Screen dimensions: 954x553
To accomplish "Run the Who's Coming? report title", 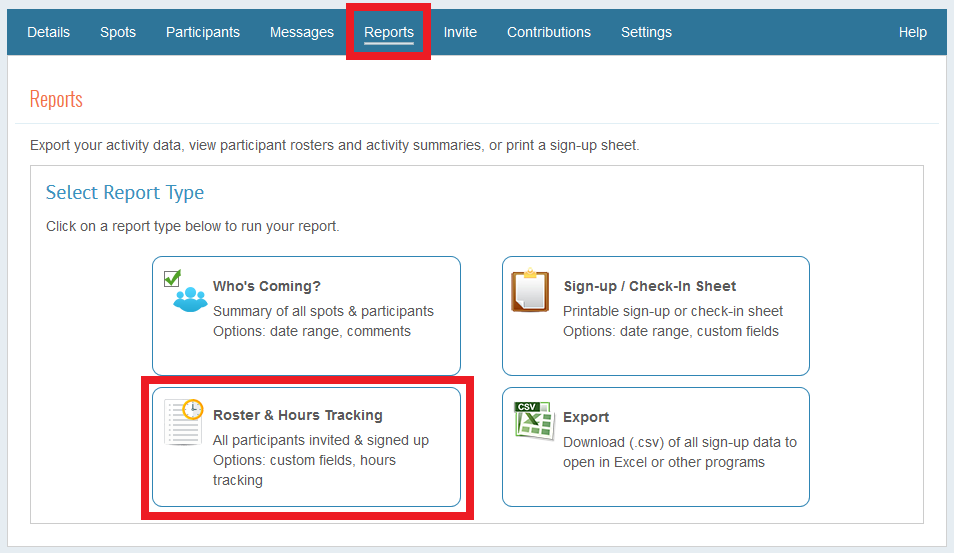I will tap(267, 286).
